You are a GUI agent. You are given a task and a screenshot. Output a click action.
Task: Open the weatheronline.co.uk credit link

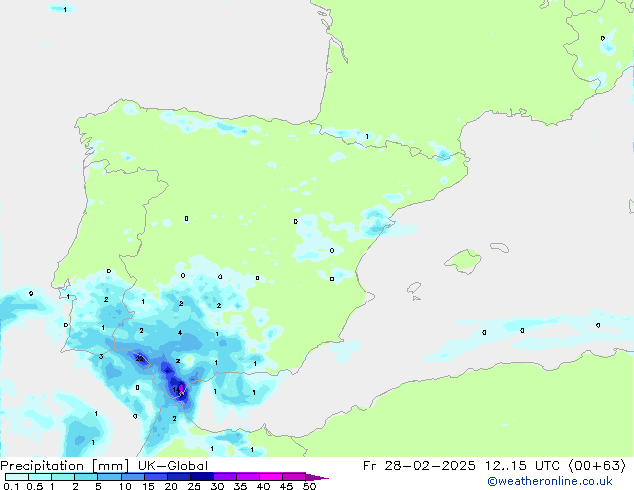coord(550,481)
